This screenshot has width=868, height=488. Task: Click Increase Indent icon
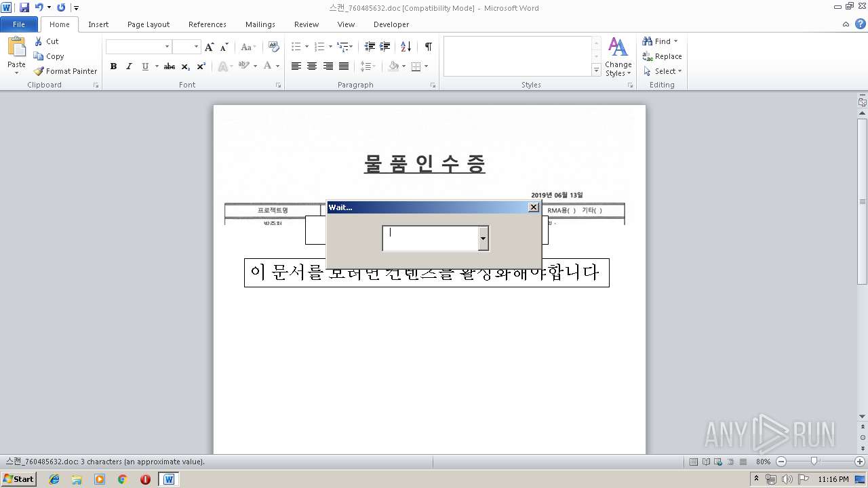point(384,47)
